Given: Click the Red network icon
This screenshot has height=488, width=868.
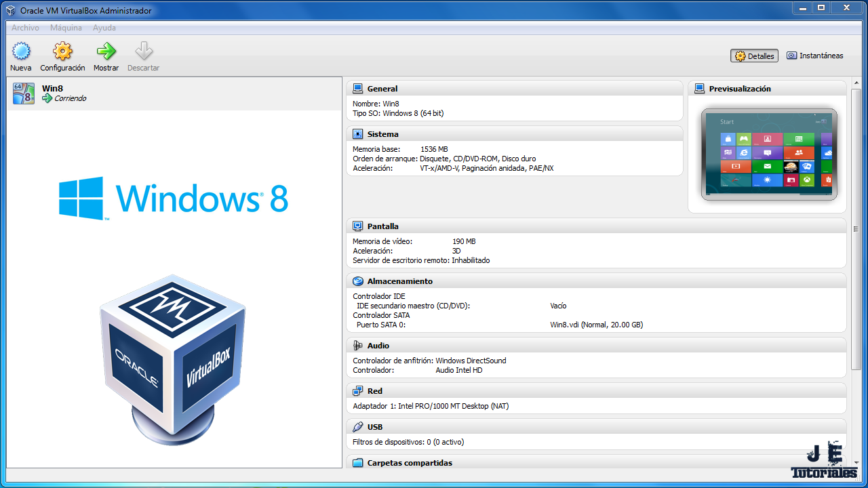Looking at the screenshot, I should point(358,391).
